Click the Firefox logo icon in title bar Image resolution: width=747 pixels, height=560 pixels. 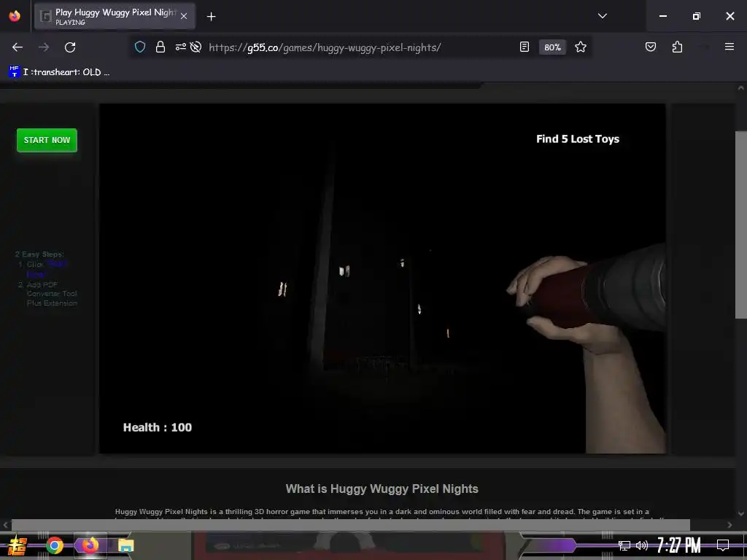click(15, 16)
